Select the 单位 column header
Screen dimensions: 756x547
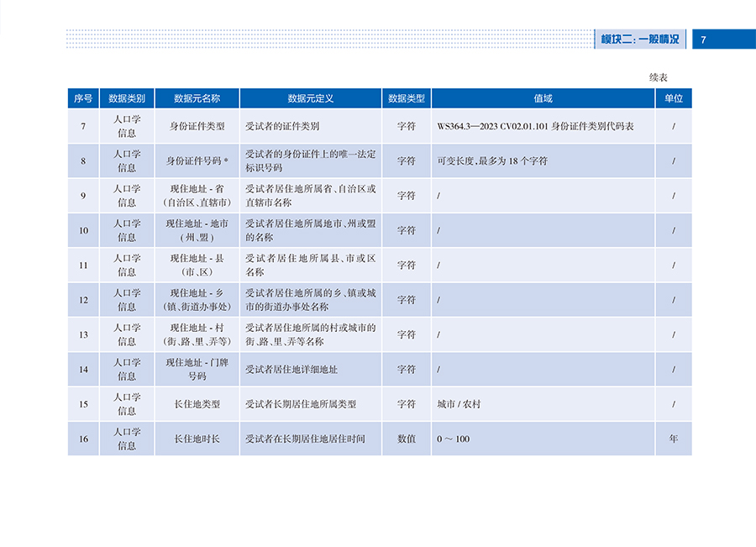(674, 98)
